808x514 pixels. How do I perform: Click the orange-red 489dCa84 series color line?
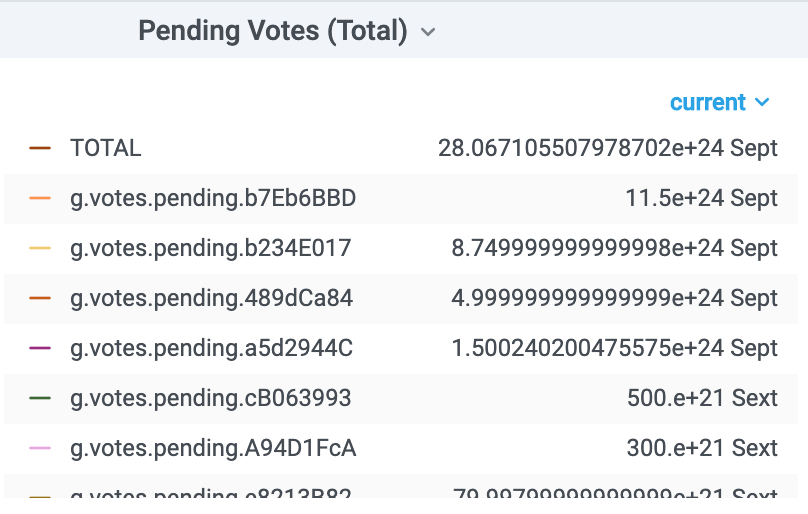(x=40, y=298)
